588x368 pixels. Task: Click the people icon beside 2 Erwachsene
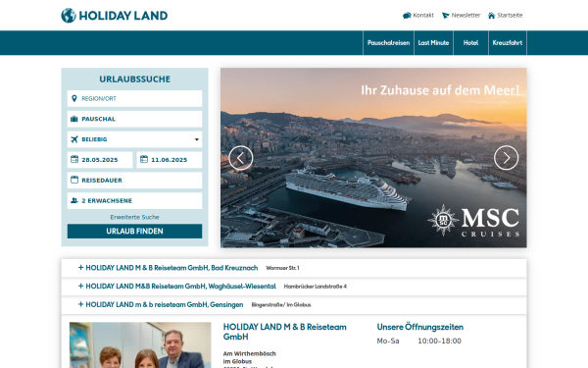tap(74, 200)
